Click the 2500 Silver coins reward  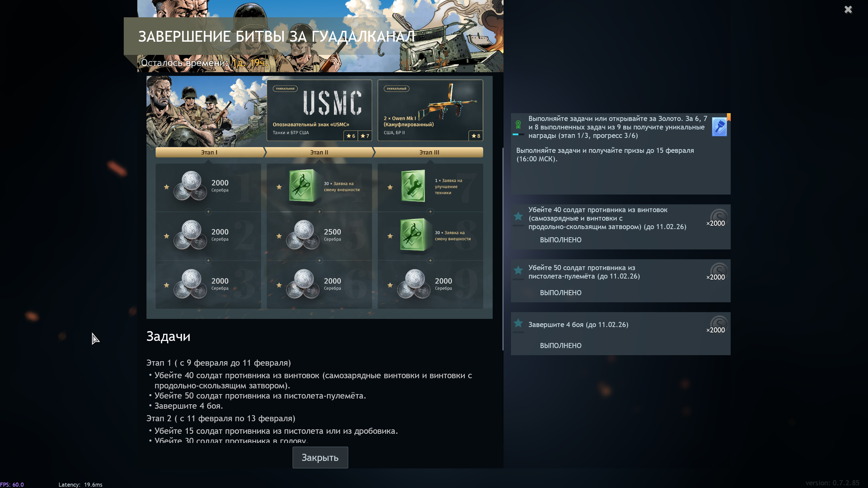303,235
